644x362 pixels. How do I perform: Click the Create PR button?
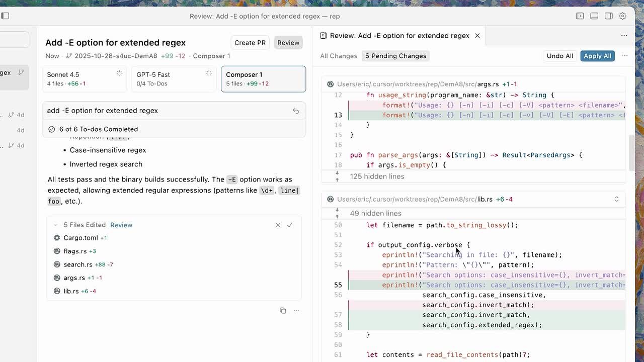250,43
